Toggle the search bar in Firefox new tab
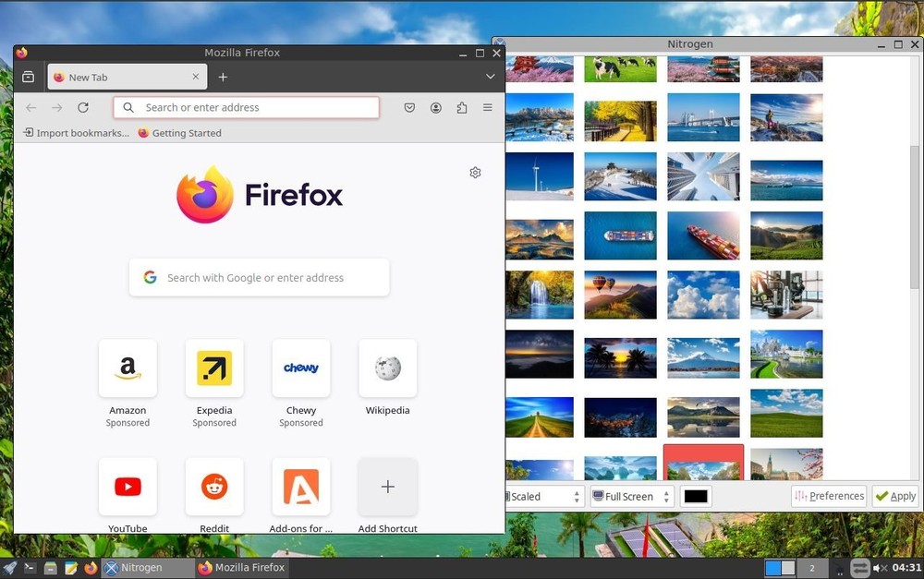924x579 pixels. 259,277
